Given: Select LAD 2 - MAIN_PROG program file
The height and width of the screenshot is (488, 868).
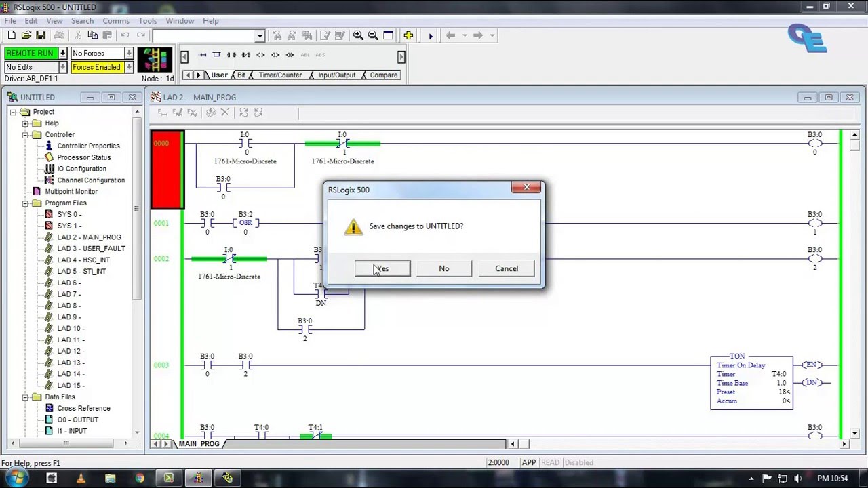Looking at the screenshot, I should (x=89, y=237).
